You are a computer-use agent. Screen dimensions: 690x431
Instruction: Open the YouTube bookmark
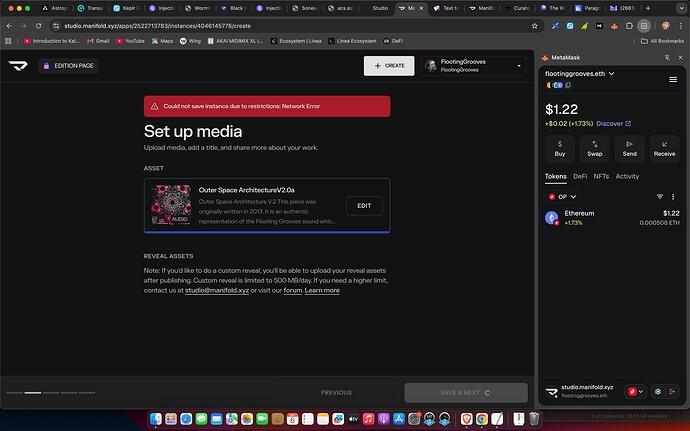(130, 41)
